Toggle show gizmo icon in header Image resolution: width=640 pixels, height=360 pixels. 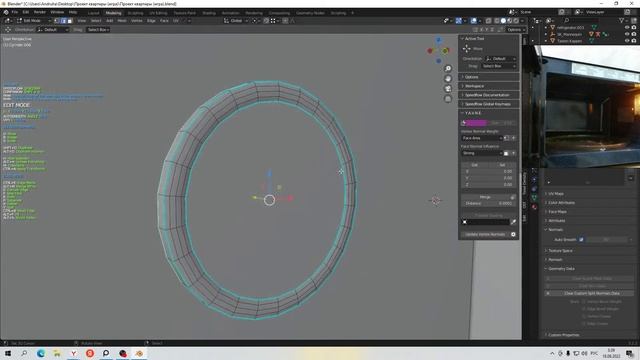(x=459, y=21)
